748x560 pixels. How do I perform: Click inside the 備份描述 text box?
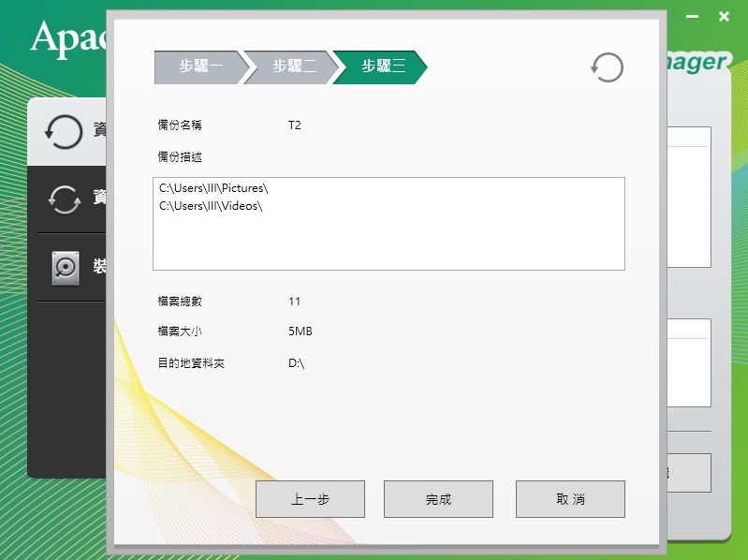coord(389,224)
